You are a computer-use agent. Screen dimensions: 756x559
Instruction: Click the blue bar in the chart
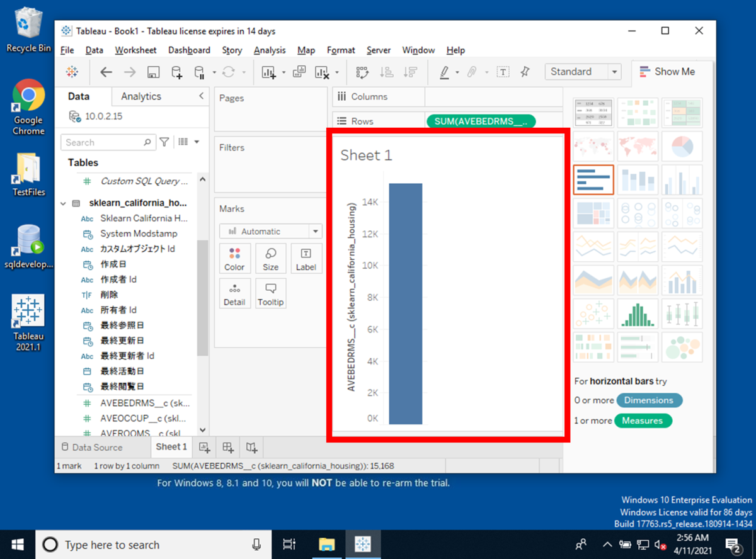(406, 304)
